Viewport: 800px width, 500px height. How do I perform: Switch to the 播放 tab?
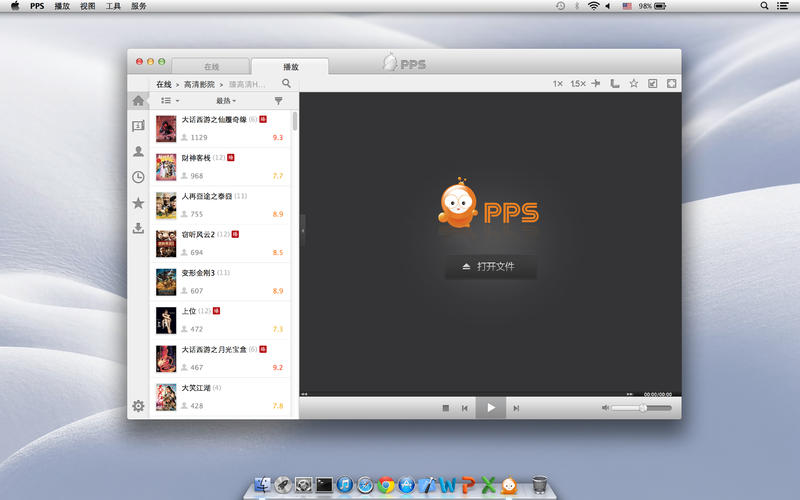[290, 67]
